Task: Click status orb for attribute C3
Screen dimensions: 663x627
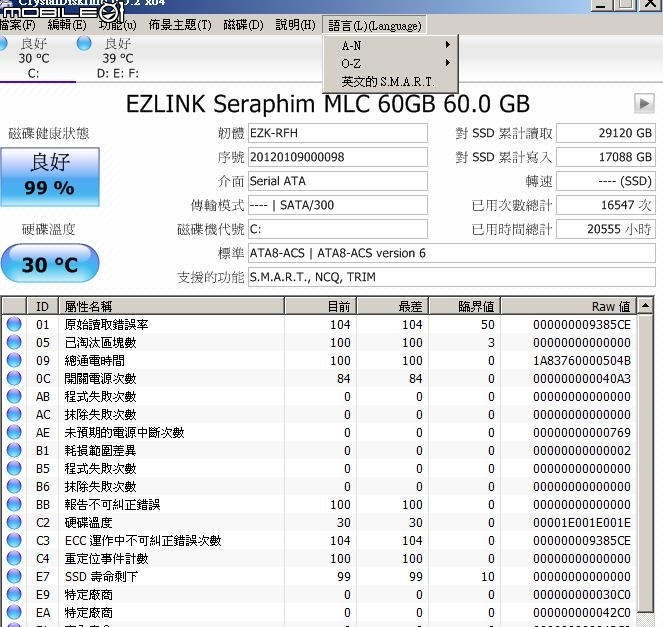Action: (x=14, y=540)
